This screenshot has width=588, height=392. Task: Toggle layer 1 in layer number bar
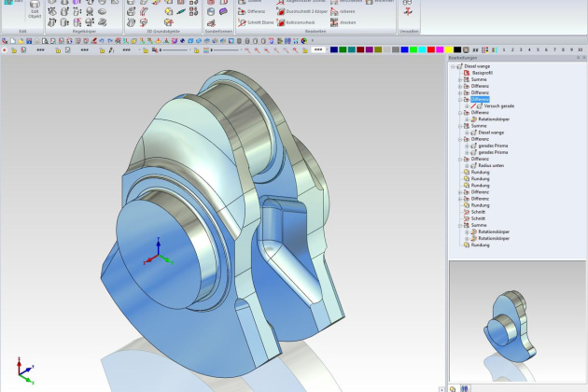[504, 49]
